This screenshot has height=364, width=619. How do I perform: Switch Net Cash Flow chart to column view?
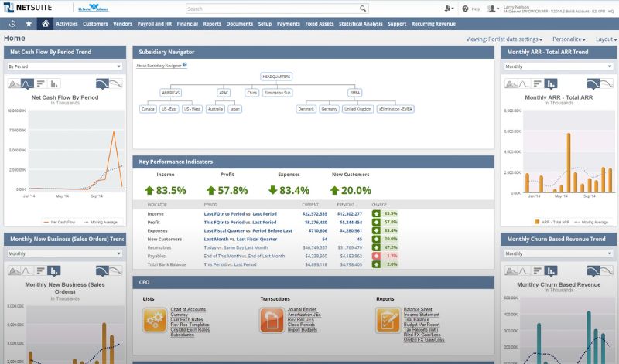(x=55, y=83)
